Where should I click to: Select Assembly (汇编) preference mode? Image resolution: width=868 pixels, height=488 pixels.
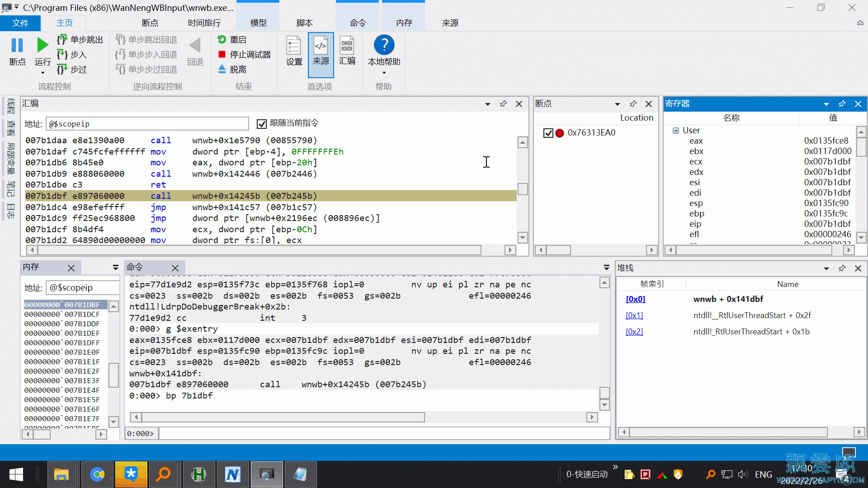pos(347,51)
